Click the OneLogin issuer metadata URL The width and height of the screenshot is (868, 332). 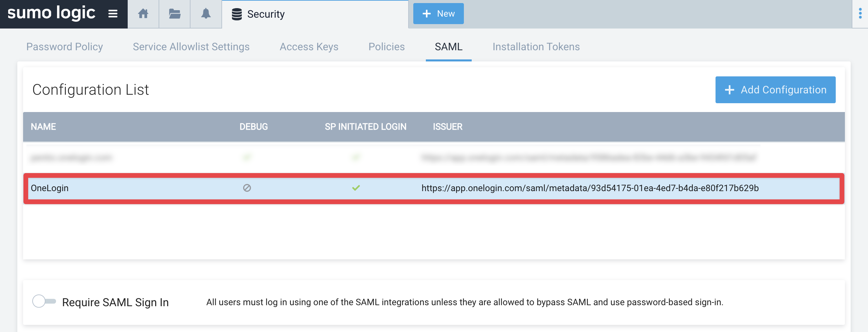[590, 188]
